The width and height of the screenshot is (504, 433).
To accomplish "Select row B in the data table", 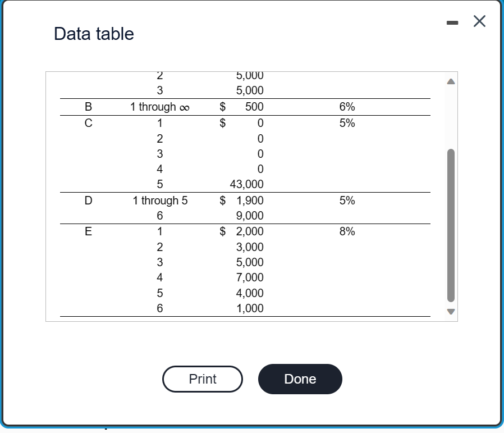I will point(88,106).
